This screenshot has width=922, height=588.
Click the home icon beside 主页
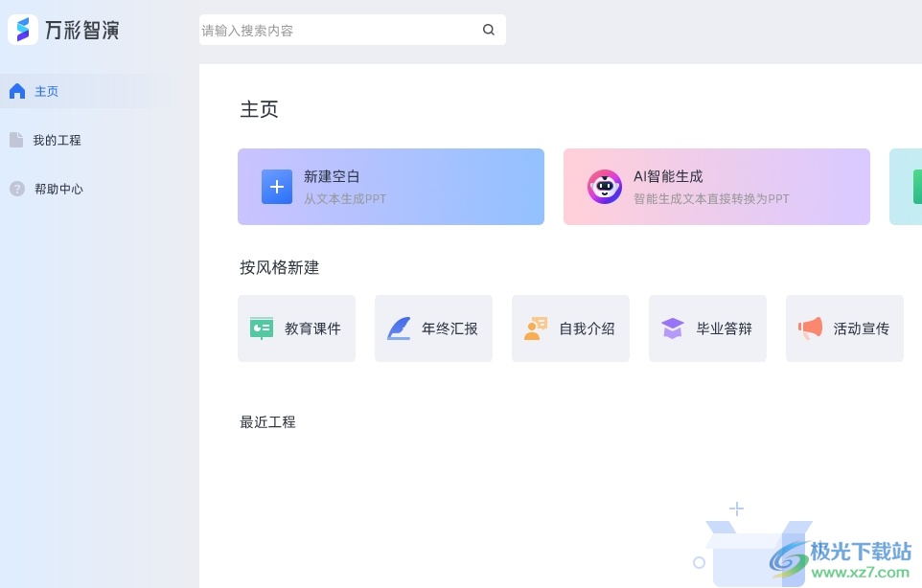17,91
